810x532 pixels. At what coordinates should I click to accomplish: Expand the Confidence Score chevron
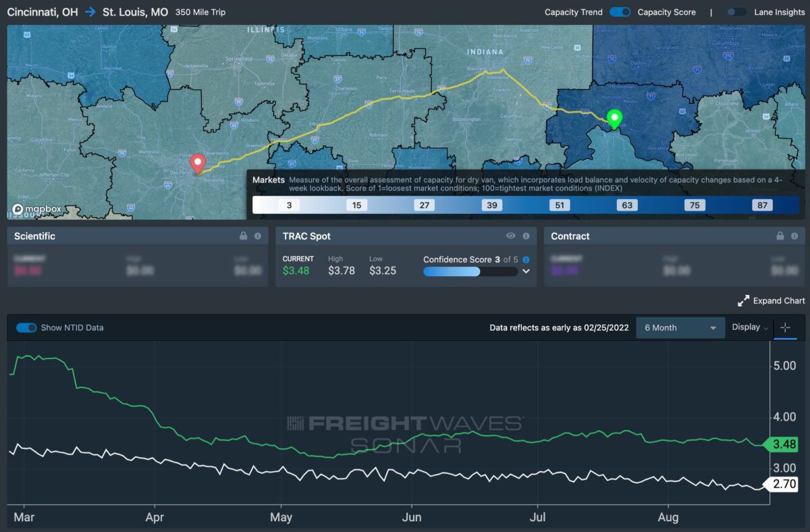point(526,271)
